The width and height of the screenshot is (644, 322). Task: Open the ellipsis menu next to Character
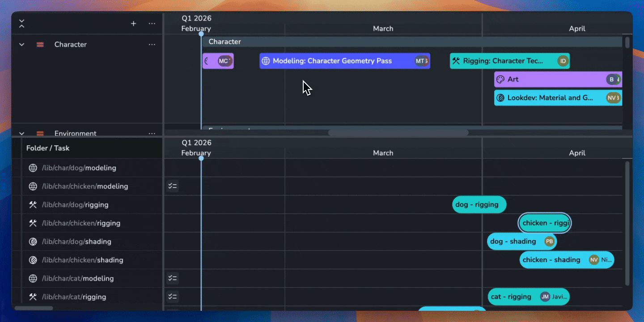[x=152, y=44]
